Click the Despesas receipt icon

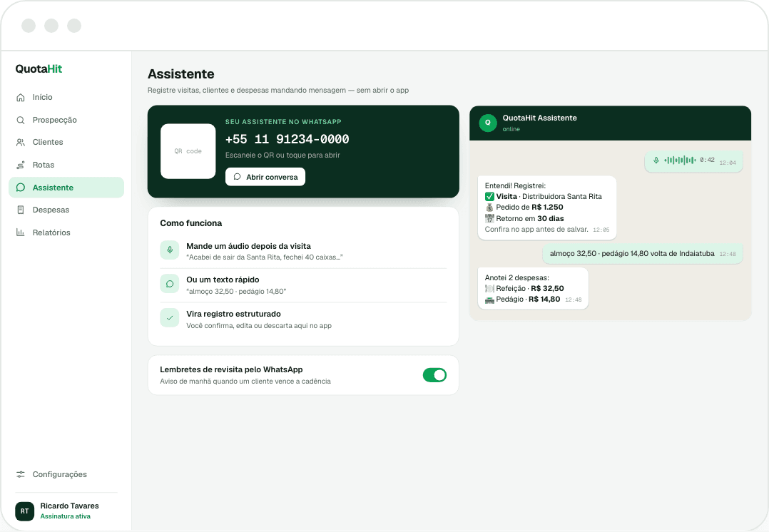coord(21,210)
